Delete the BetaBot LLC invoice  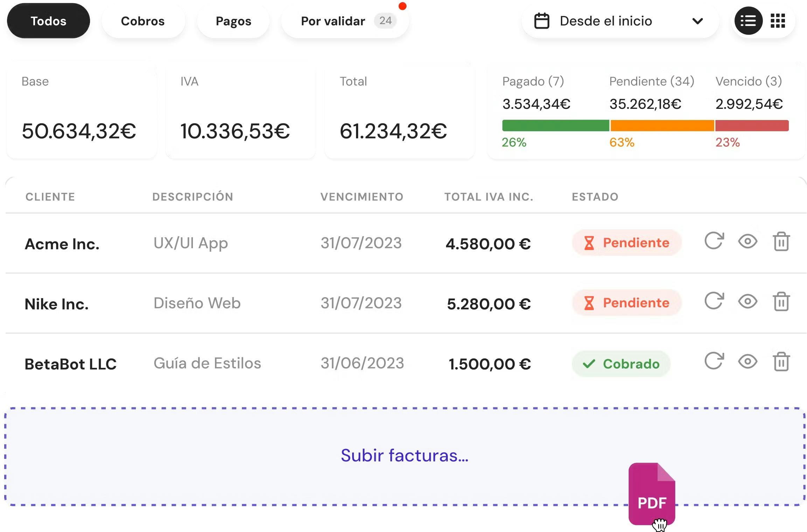[781, 362]
